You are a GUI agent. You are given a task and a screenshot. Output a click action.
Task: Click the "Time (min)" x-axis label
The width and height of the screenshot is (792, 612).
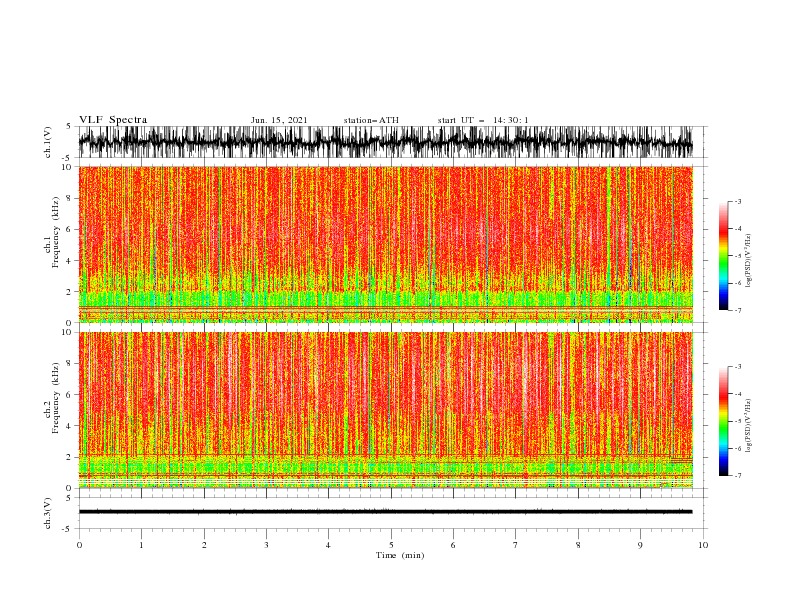400,555
